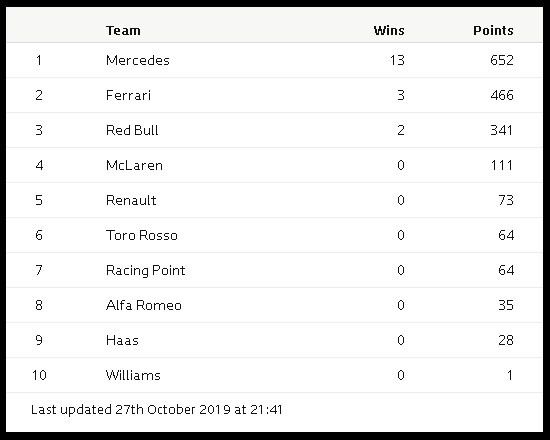Select the Williams team name
The width and height of the screenshot is (550, 440).
[133, 375]
